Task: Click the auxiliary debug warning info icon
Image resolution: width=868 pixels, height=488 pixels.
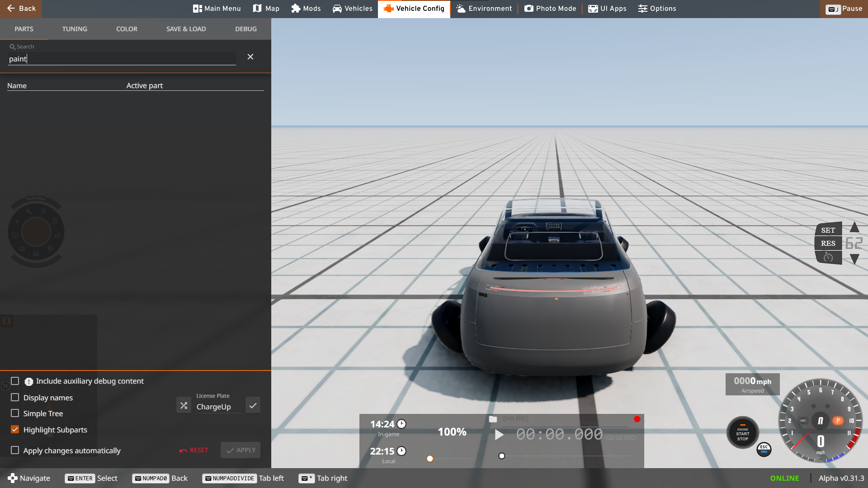Action: point(28,382)
